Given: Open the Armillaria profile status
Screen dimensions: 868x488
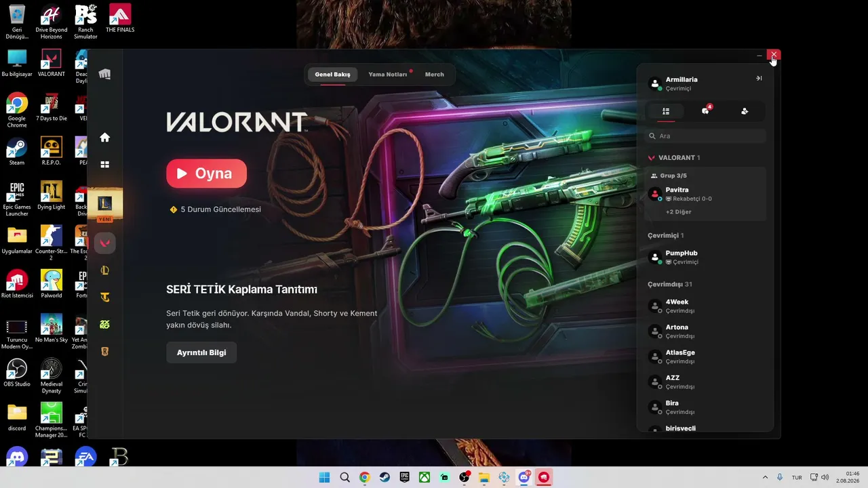Looking at the screenshot, I should (x=673, y=83).
